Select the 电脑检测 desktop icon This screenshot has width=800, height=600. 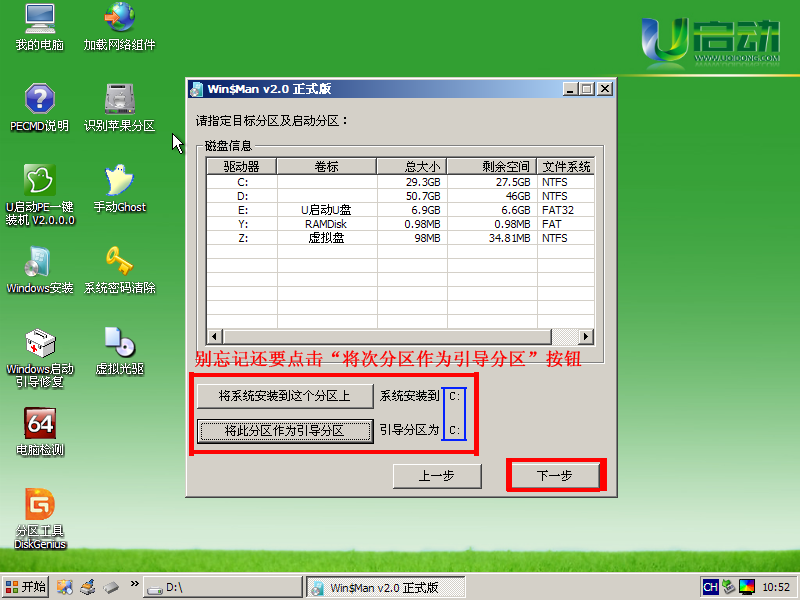[40, 433]
